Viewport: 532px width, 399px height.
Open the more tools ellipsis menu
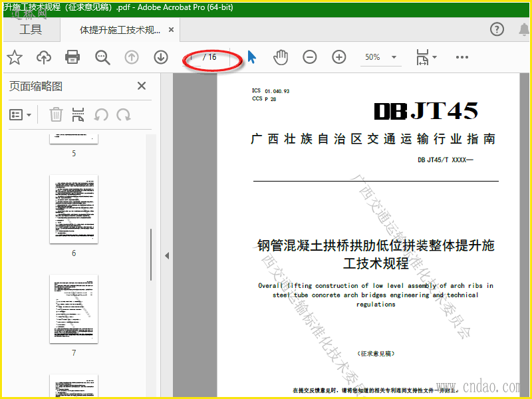click(462, 57)
